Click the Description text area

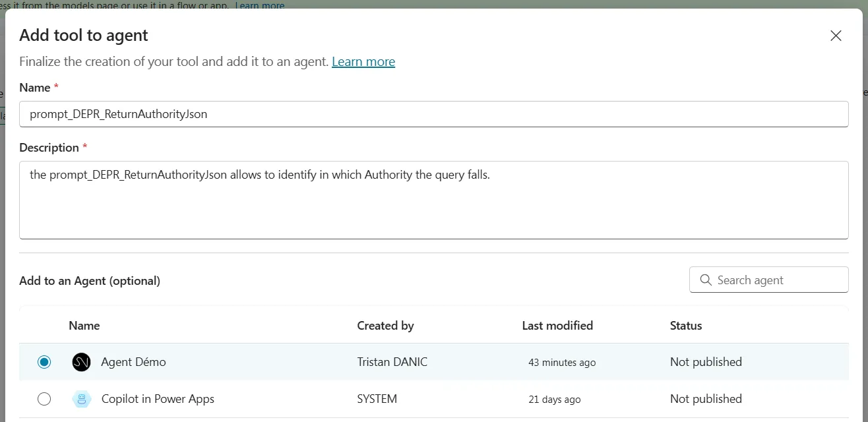(434, 200)
